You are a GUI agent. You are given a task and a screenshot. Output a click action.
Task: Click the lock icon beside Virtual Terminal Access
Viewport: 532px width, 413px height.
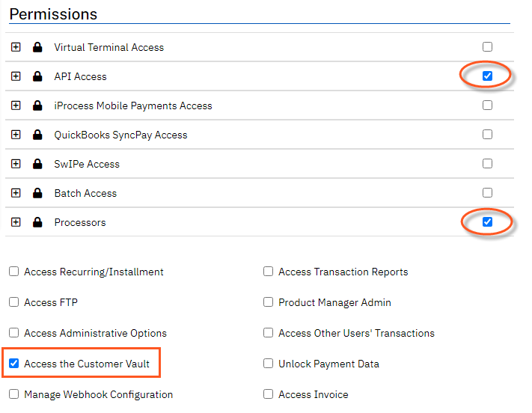(x=37, y=47)
